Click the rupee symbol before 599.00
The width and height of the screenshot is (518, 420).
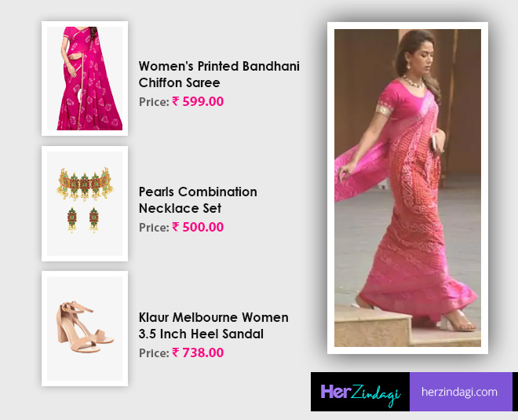tap(176, 101)
